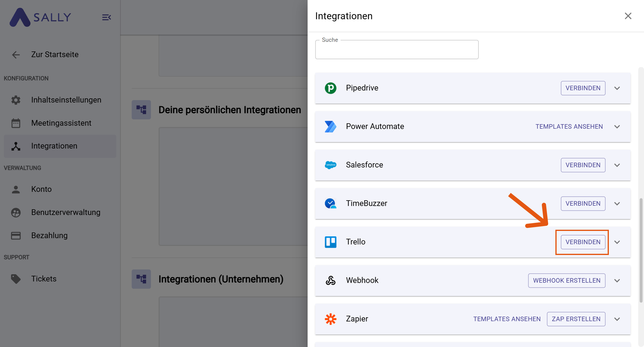The width and height of the screenshot is (644, 347).
Task: Collapse the sidebar menu icon
Action: 106,17
